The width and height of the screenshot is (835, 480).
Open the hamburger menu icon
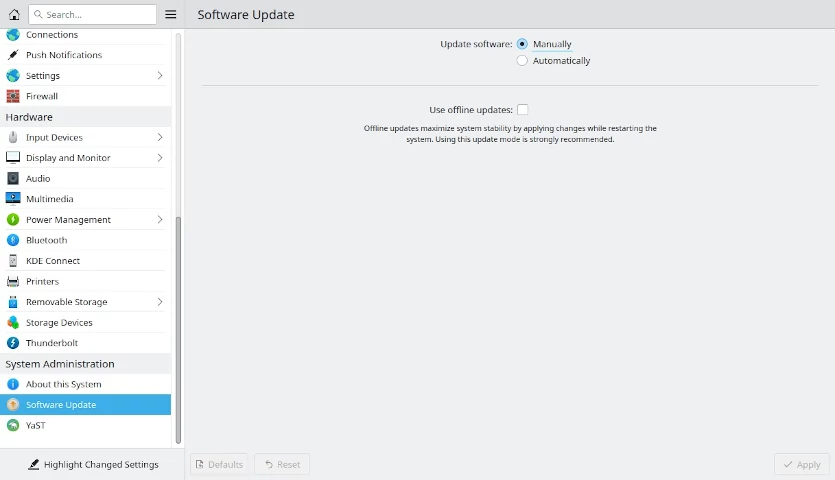[x=171, y=15]
